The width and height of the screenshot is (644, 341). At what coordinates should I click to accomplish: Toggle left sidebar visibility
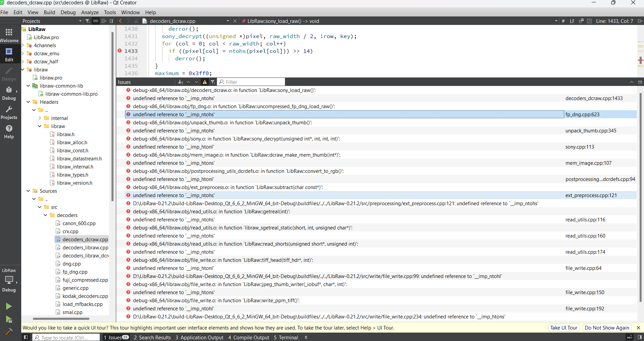click(x=26, y=337)
